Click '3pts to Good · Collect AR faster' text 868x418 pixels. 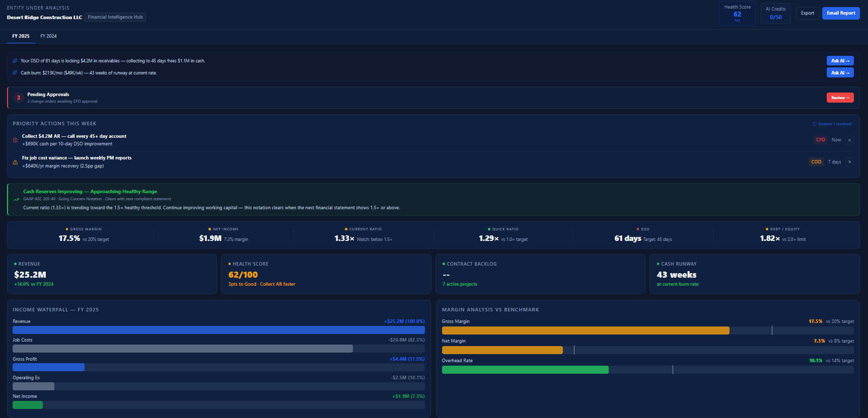pos(262,284)
